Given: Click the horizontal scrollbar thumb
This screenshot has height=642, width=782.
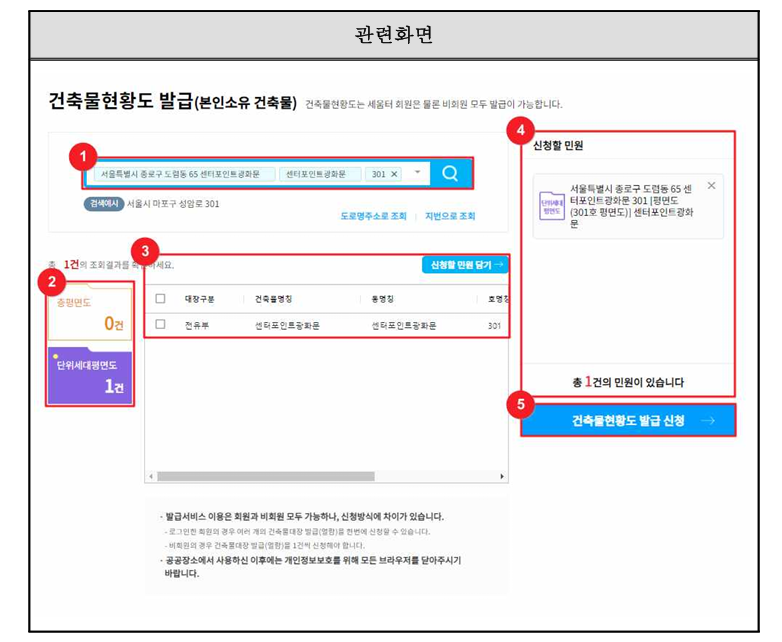Looking at the screenshot, I should [x=266, y=476].
